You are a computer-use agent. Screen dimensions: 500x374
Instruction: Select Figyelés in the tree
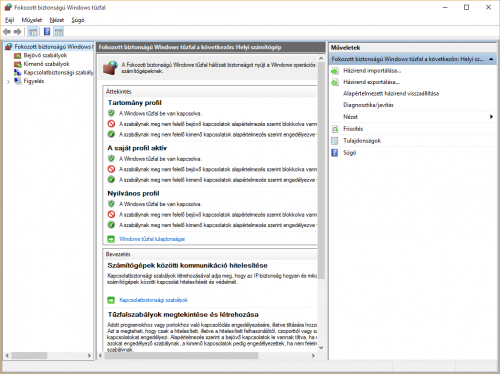tap(34, 81)
